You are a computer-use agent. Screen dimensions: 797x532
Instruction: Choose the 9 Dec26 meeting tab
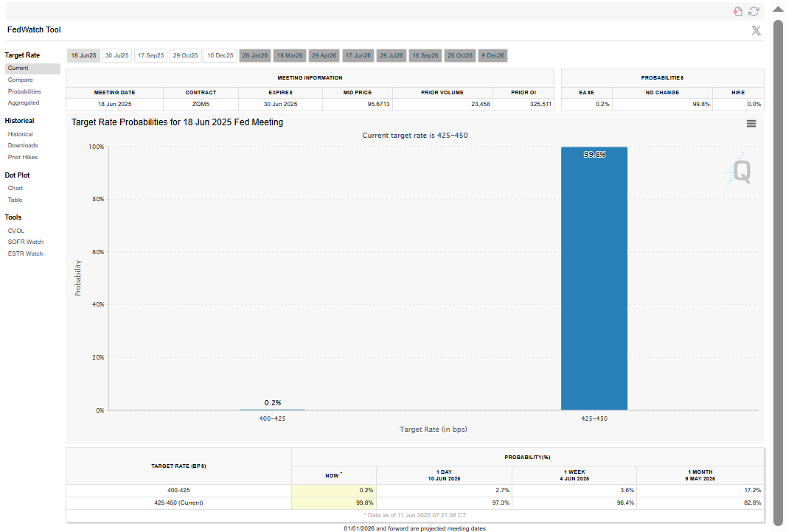tap(493, 56)
